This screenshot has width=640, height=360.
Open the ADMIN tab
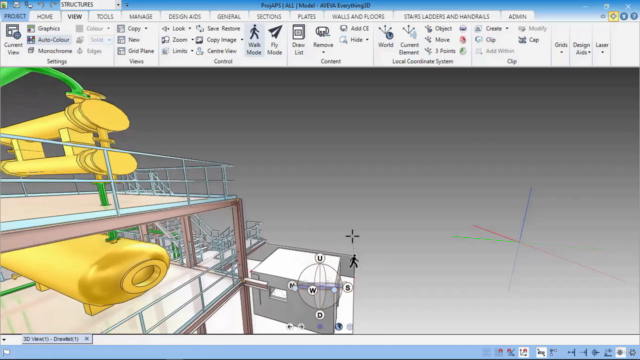pos(517,16)
